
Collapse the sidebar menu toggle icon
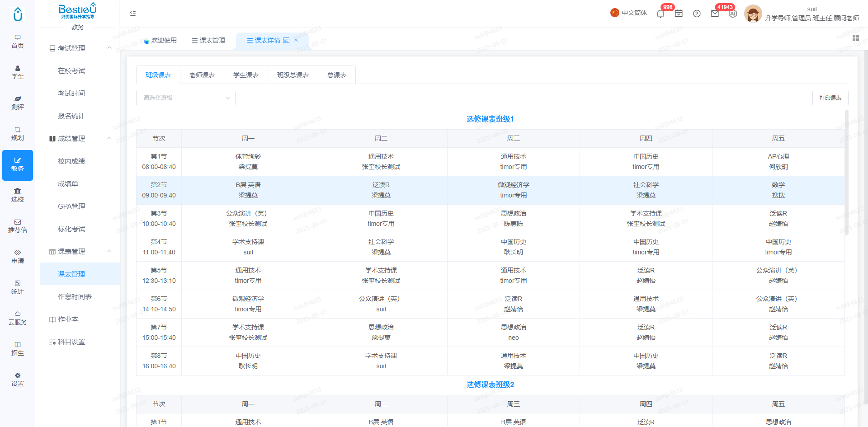[x=133, y=14]
